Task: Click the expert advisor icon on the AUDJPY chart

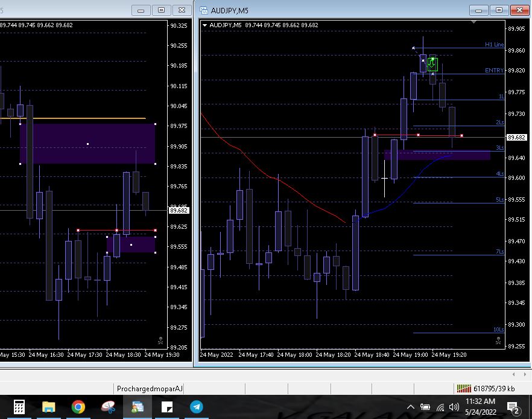Action: pos(498,341)
